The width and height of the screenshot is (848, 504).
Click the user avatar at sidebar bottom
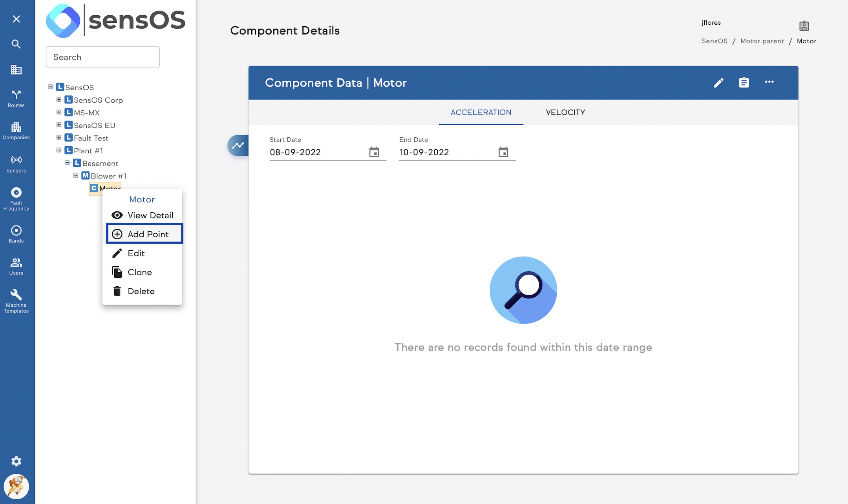[16, 487]
